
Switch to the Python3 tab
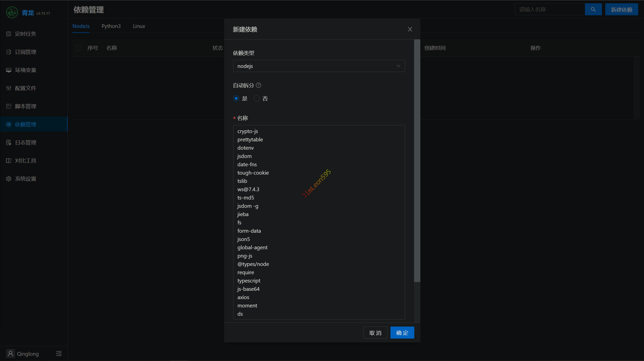(111, 26)
